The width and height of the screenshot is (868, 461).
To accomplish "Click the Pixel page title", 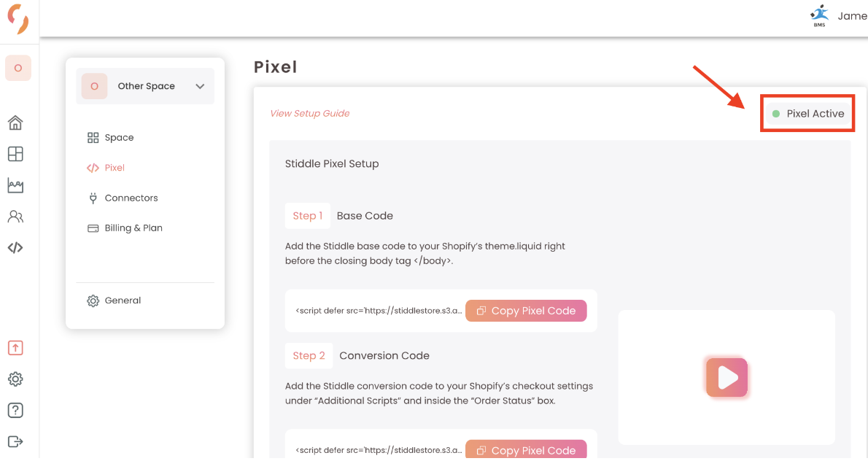I will click(276, 67).
